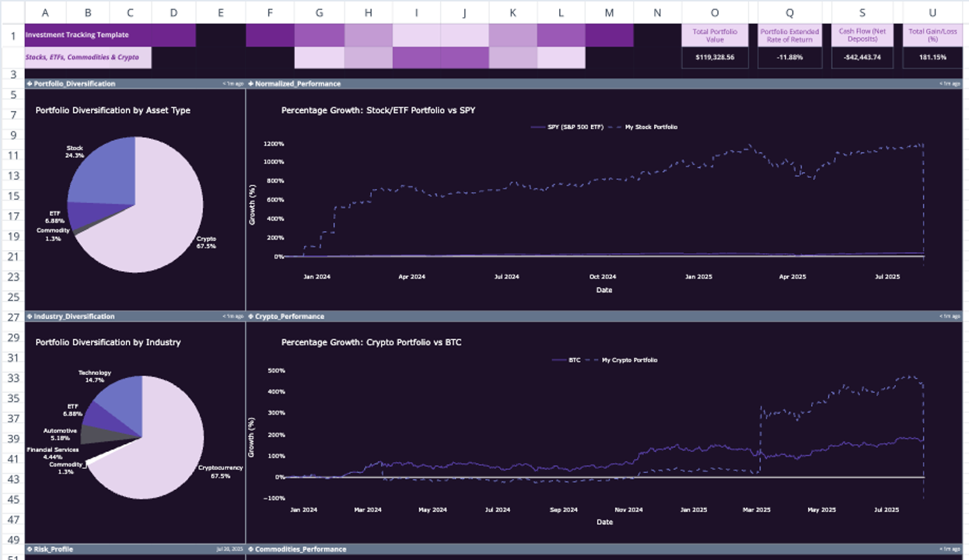
Task: Select the cell showing $119,328.56
Action: pos(715,55)
